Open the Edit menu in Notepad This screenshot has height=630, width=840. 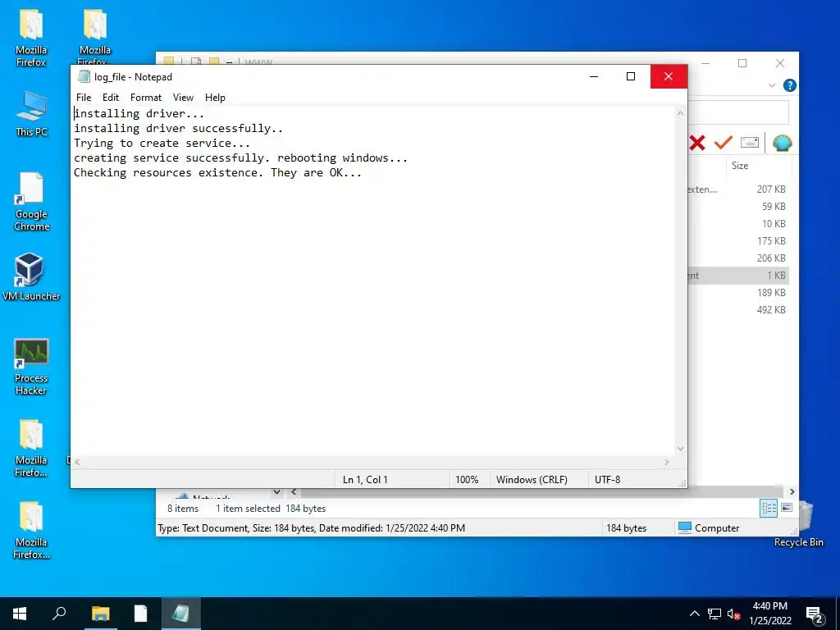coord(111,98)
